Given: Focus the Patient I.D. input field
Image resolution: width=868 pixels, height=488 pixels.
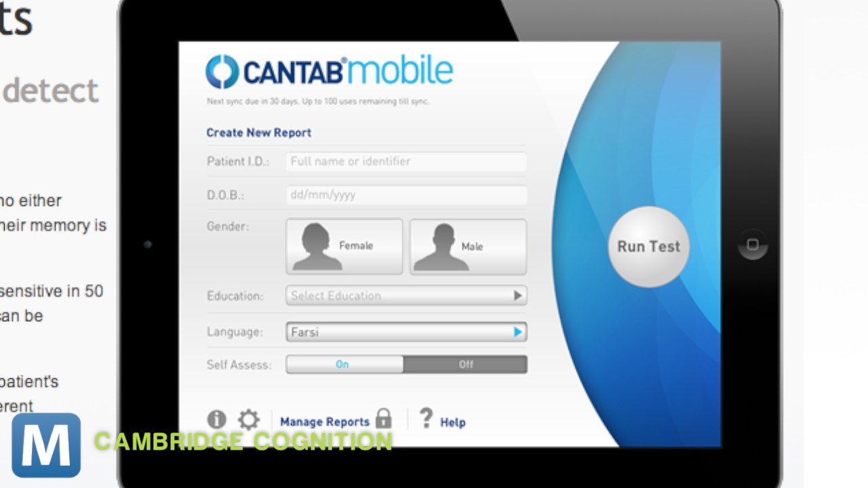Looking at the screenshot, I should pos(406,161).
